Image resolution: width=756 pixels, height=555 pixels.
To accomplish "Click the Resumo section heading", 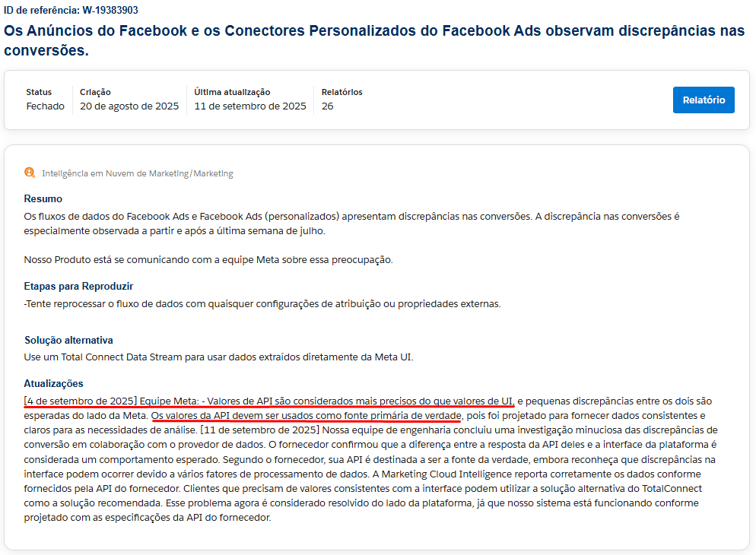I will (43, 198).
